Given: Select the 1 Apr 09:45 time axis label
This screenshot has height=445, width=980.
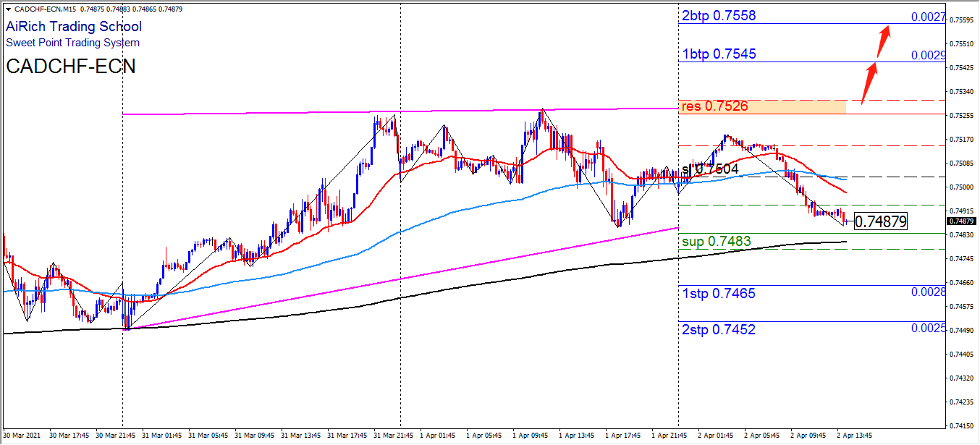Looking at the screenshot, I should (x=531, y=436).
